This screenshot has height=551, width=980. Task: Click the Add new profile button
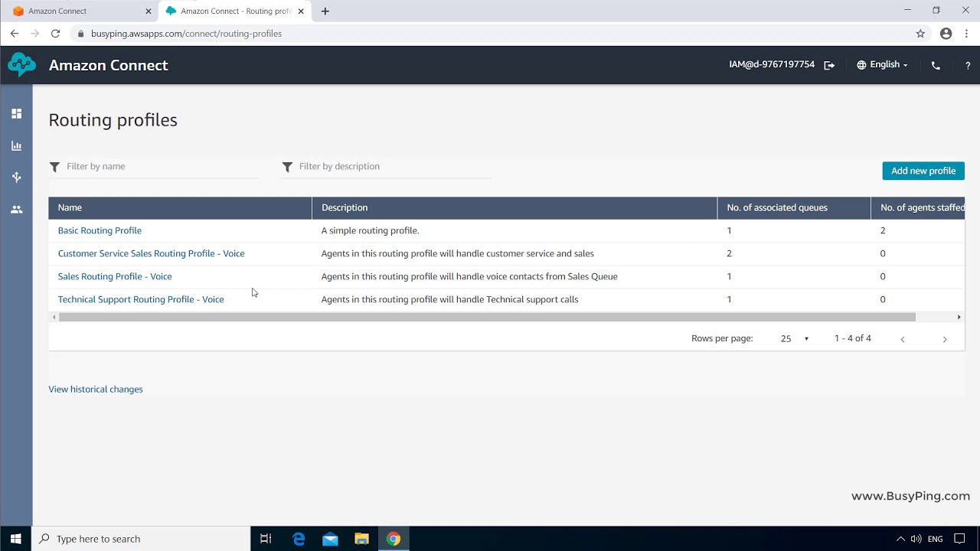[x=923, y=171]
